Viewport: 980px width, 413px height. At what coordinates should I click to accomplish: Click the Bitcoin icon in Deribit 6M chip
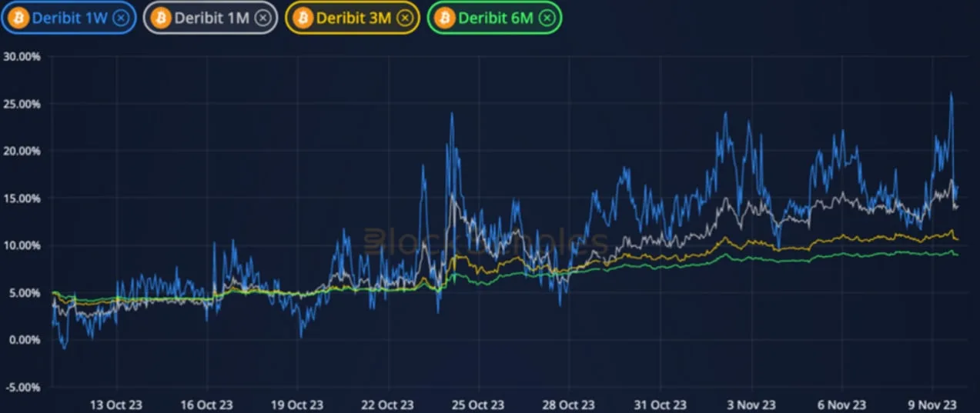pyautogui.click(x=446, y=18)
